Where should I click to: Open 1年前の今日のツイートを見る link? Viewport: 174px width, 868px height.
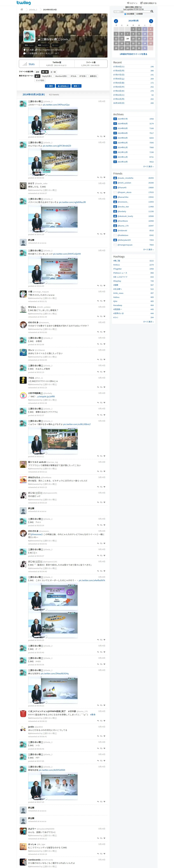(x=133, y=54)
